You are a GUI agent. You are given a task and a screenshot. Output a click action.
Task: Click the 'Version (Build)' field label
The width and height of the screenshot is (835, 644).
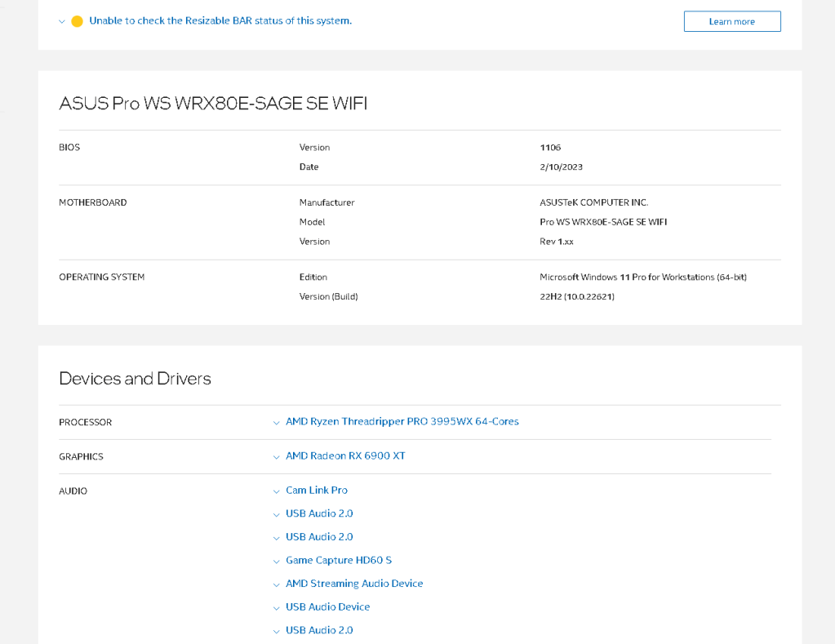point(329,297)
